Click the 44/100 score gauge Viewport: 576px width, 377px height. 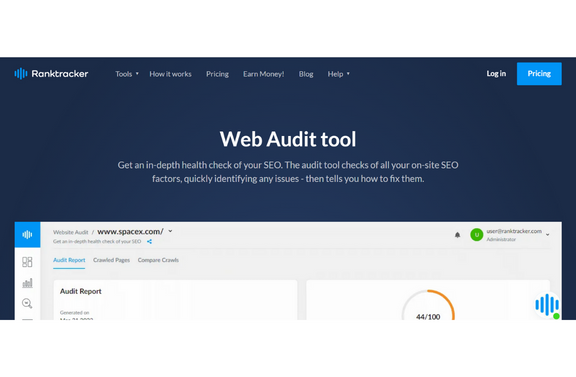[428, 305]
